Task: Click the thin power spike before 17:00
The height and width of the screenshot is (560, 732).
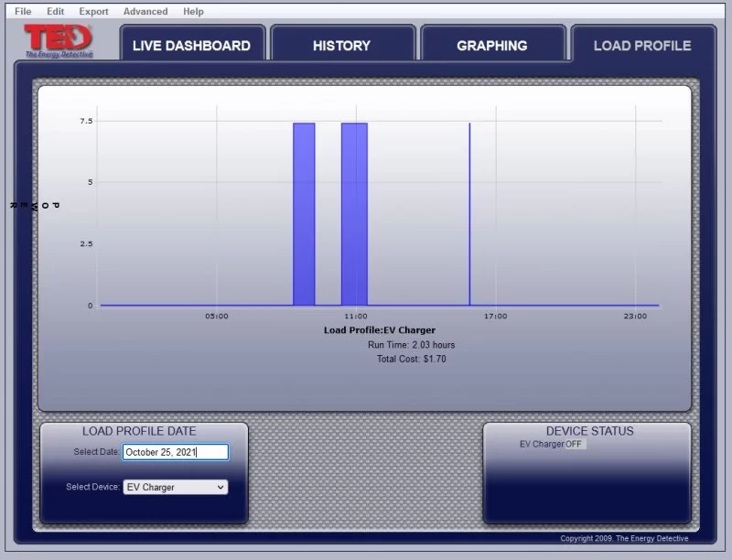Action: 469,213
